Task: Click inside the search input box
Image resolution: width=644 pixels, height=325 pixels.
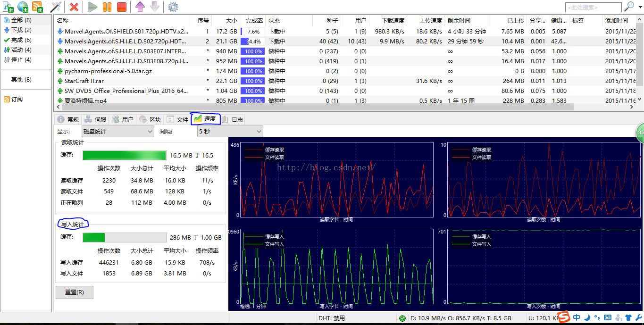Action: click(593, 7)
